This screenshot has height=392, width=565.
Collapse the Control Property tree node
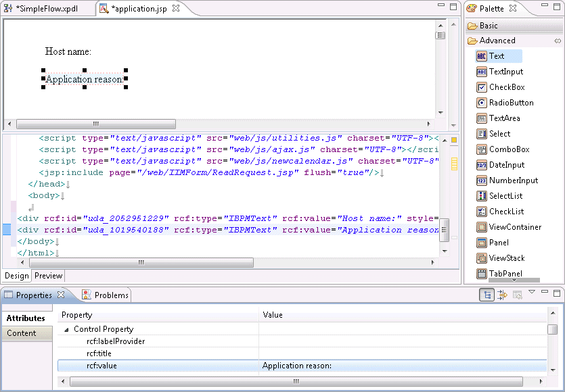point(66,330)
